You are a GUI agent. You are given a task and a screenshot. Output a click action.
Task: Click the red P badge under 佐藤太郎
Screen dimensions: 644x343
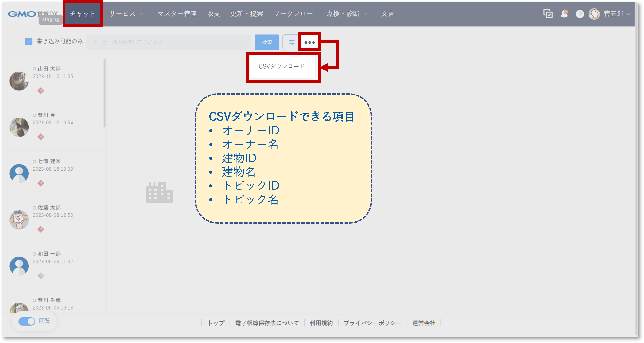coord(41,230)
